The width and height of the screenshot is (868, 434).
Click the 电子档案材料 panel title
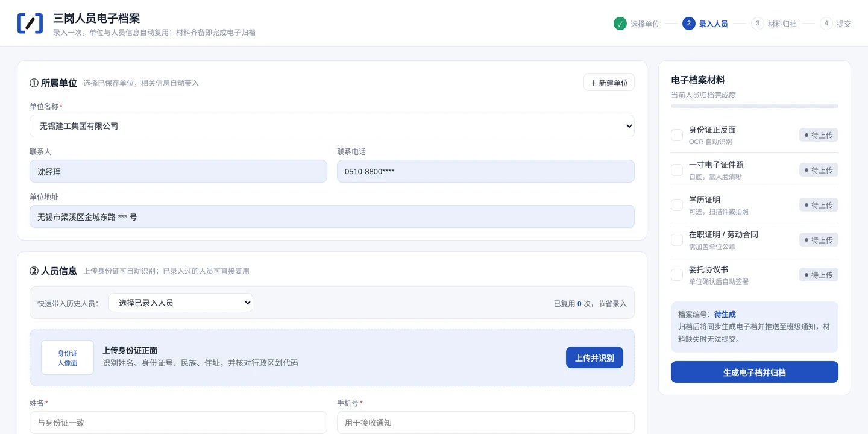pyautogui.click(x=698, y=80)
